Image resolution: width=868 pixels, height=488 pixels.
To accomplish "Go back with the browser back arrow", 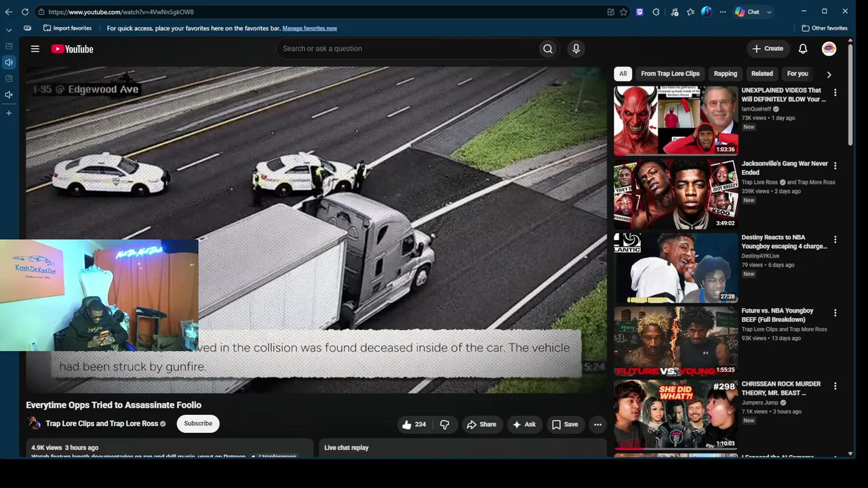I will 9,12.
